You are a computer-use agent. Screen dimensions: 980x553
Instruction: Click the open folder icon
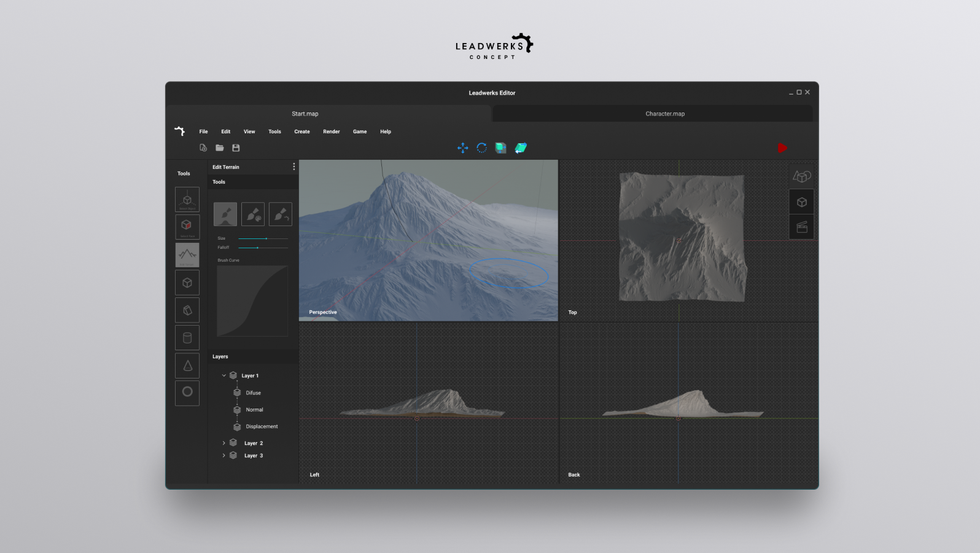pos(219,148)
